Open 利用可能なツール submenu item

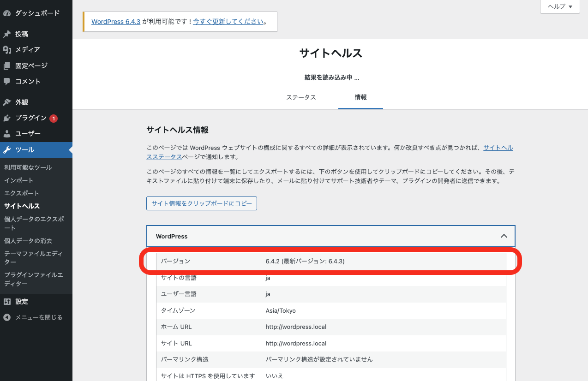pyautogui.click(x=28, y=167)
